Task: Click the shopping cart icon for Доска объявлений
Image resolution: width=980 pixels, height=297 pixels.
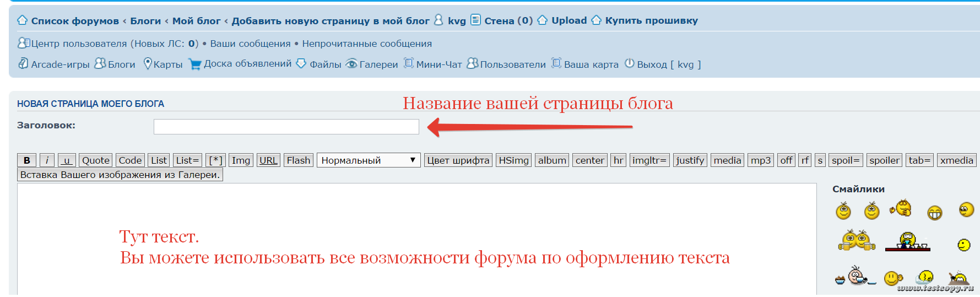Action: point(195,64)
